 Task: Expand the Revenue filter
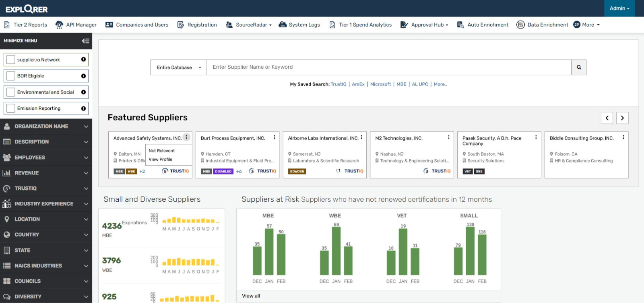point(46,173)
